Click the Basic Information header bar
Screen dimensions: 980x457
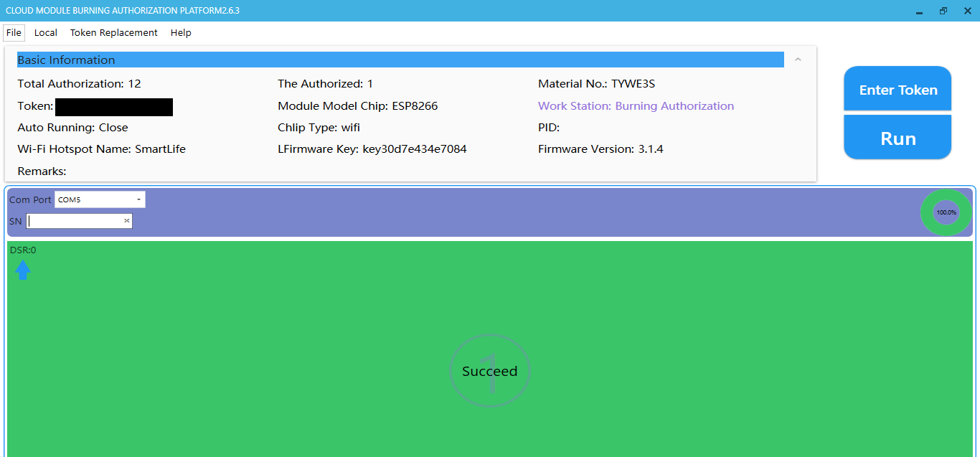[x=400, y=60]
